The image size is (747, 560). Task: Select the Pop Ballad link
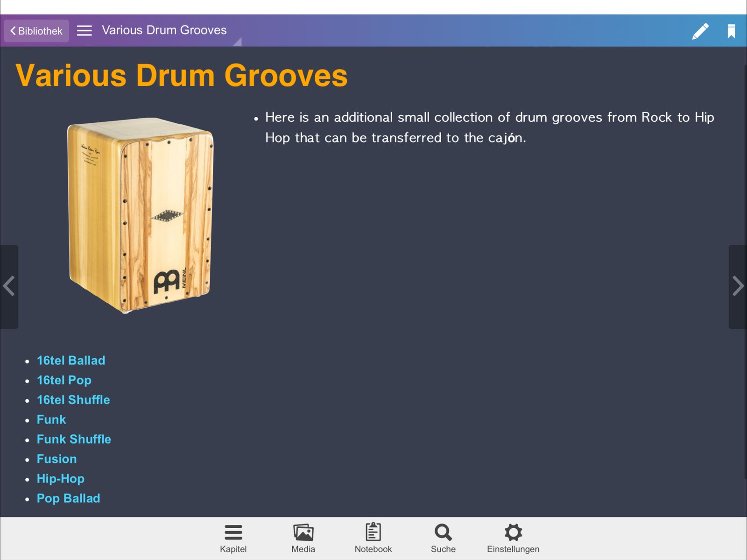68,498
